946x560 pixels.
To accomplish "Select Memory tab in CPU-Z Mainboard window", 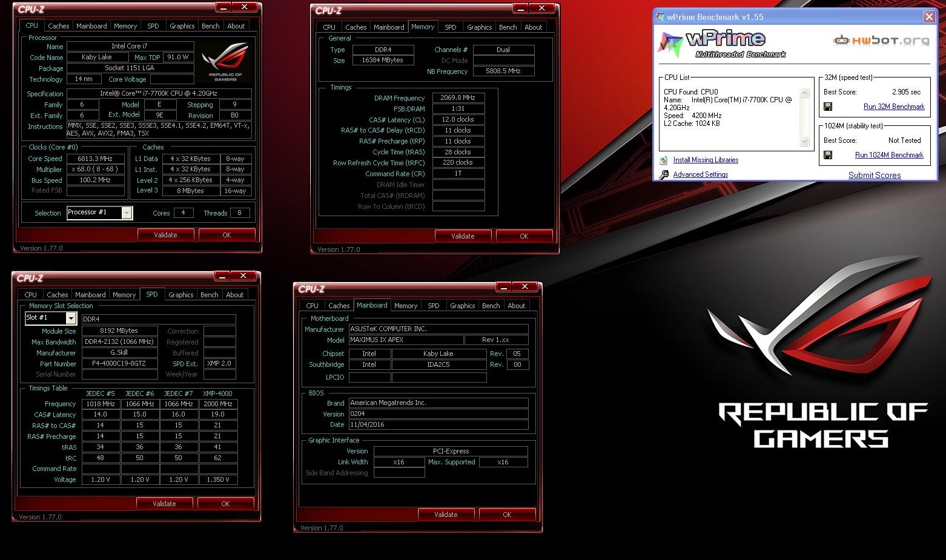I will click(x=406, y=306).
